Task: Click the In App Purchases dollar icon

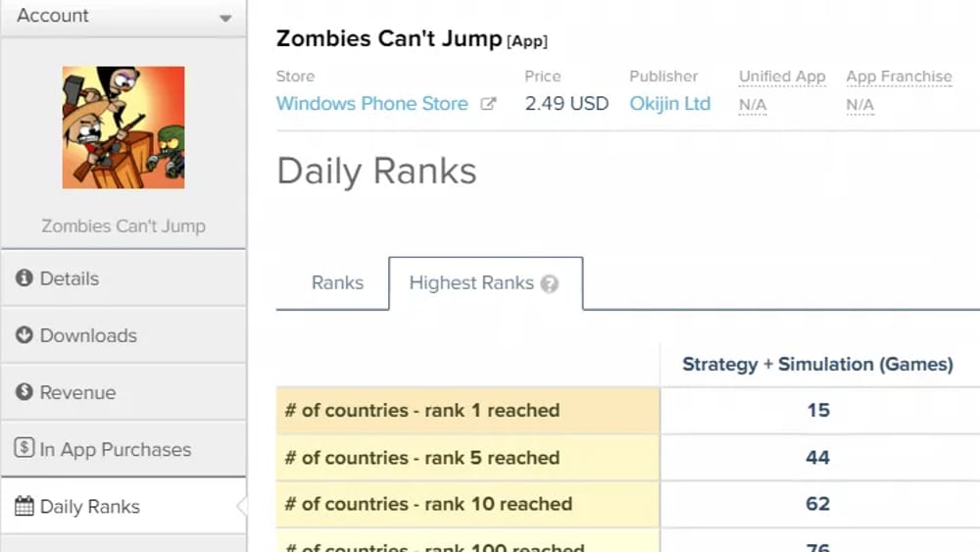Action: pos(24,448)
